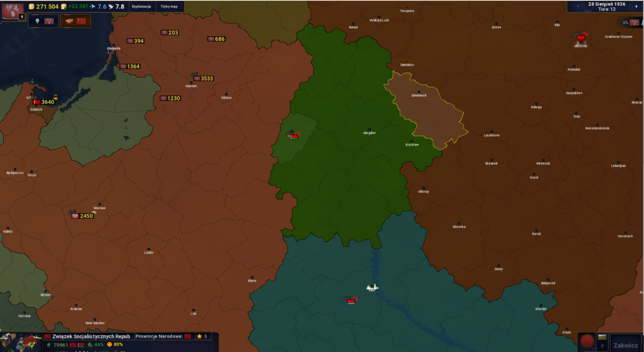
Task: Click the Kharkiv city label
Action: point(541,309)
